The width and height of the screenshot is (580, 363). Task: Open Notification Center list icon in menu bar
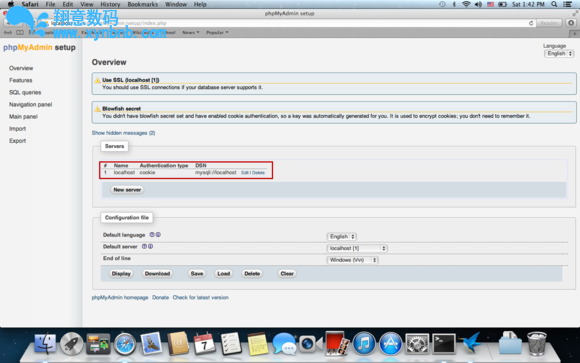pyautogui.click(x=567, y=4)
